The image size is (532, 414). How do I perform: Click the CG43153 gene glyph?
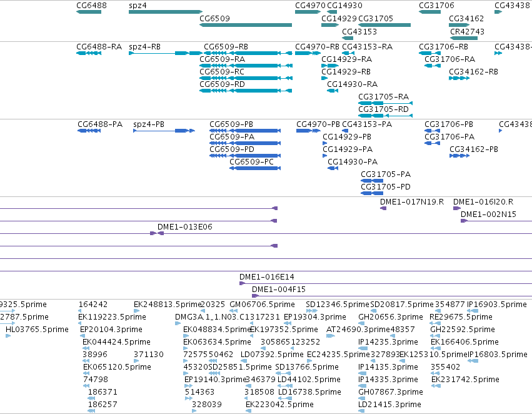(348, 38)
